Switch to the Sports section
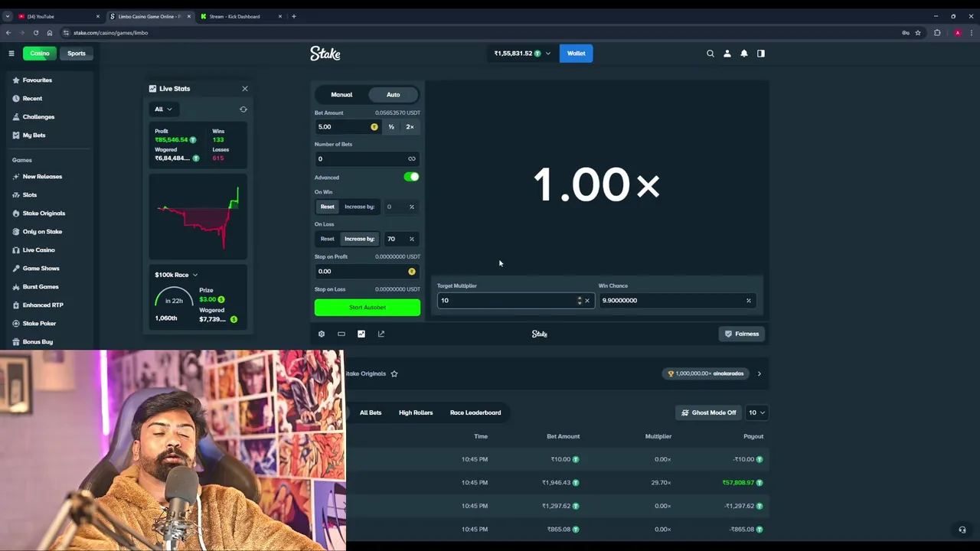The image size is (980, 551). pos(77,54)
